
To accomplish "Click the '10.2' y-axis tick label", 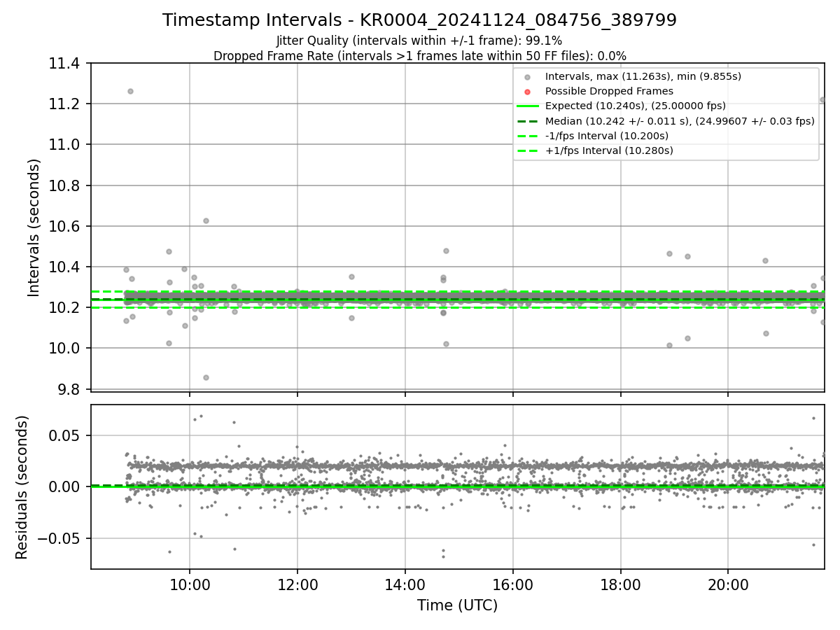I will (66, 308).
